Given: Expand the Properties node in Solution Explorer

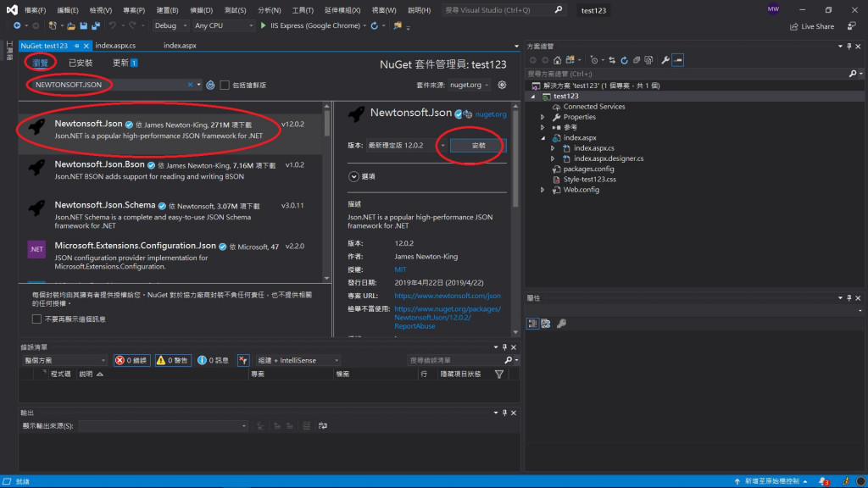Looking at the screenshot, I should (x=542, y=117).
